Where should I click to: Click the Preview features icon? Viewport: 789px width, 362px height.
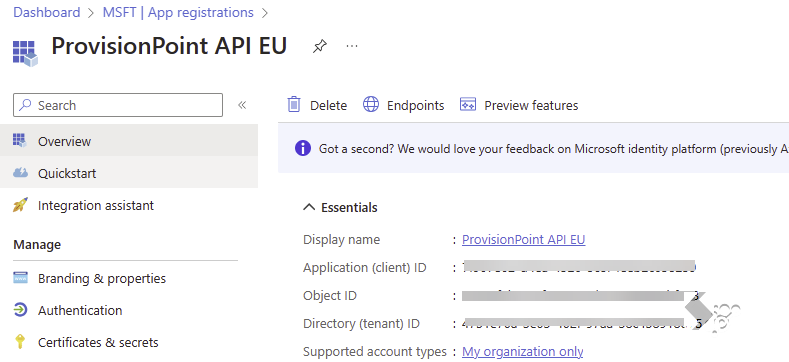468,104
